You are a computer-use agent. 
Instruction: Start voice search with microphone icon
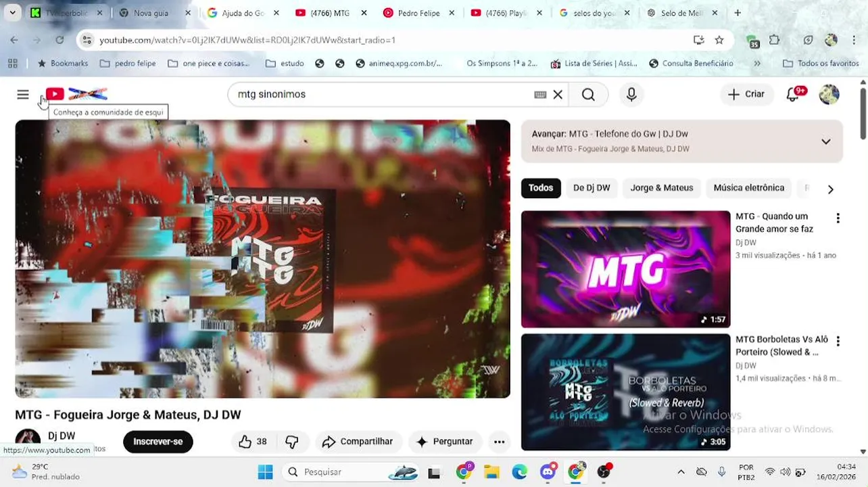point(631,95)
